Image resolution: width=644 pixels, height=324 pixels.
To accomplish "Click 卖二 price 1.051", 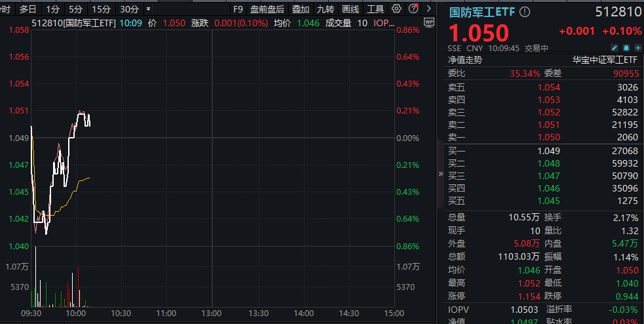I will [549, 125].
